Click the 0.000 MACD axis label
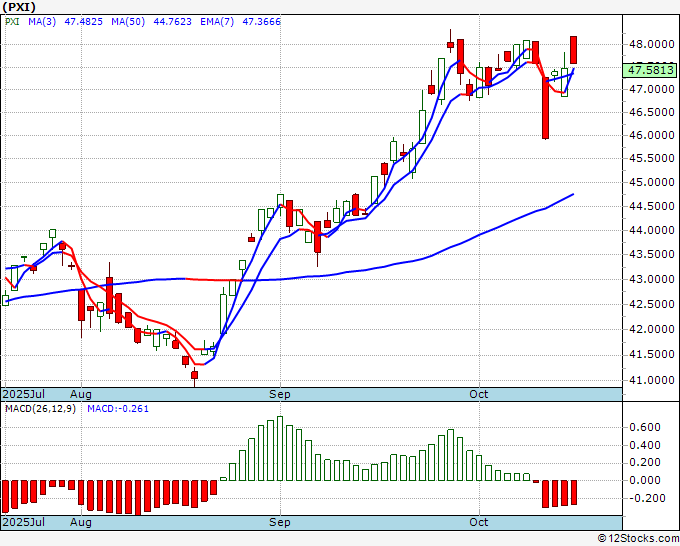 [645, 480]
